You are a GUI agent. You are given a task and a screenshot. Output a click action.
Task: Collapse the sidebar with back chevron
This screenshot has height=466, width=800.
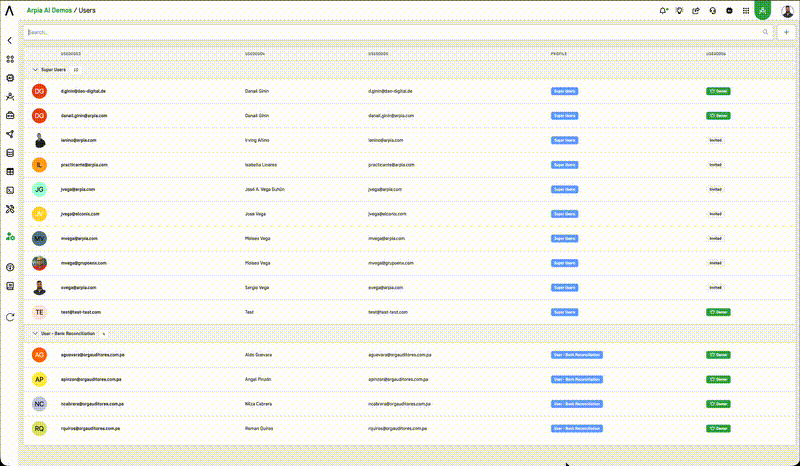coord(10,40)
